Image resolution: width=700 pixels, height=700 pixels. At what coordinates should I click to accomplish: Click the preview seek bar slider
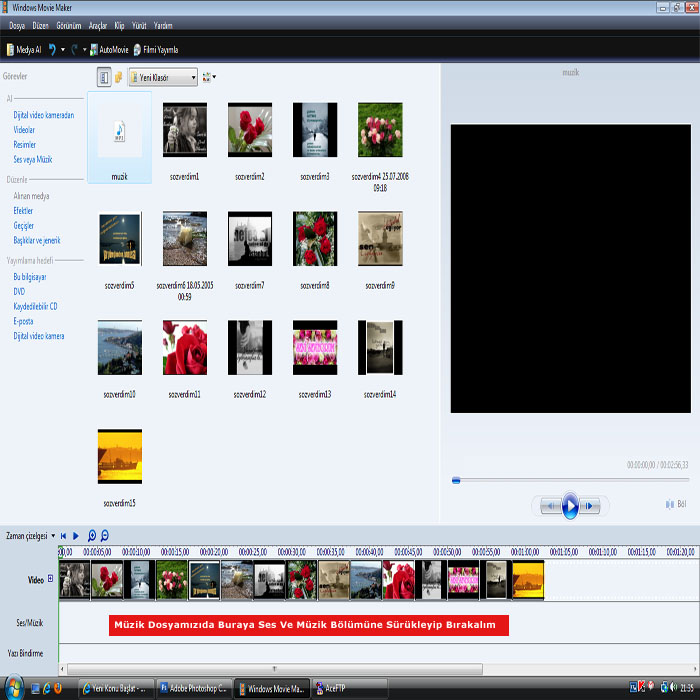pyautogui.click(x=456, y=480)
